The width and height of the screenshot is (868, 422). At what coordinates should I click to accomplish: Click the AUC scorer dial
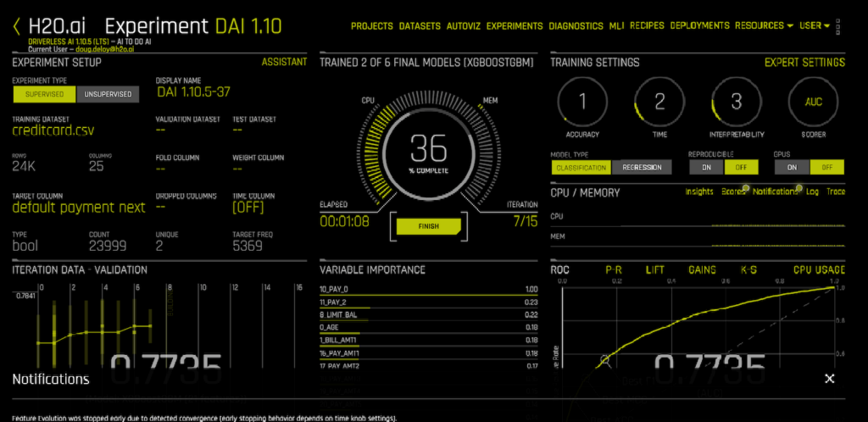812,103
